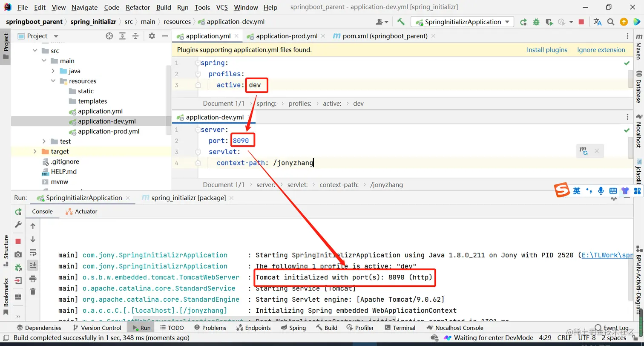Image resolution: width=644 pixels, height=346 pixels.
Task: Open Maven tool window on right
Action: (x=639, y=47)
